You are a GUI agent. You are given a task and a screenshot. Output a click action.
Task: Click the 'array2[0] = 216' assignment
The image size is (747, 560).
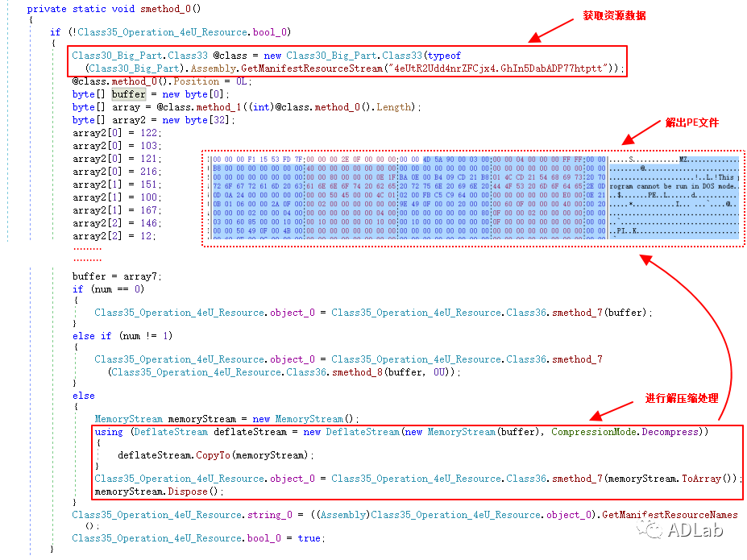117,172
